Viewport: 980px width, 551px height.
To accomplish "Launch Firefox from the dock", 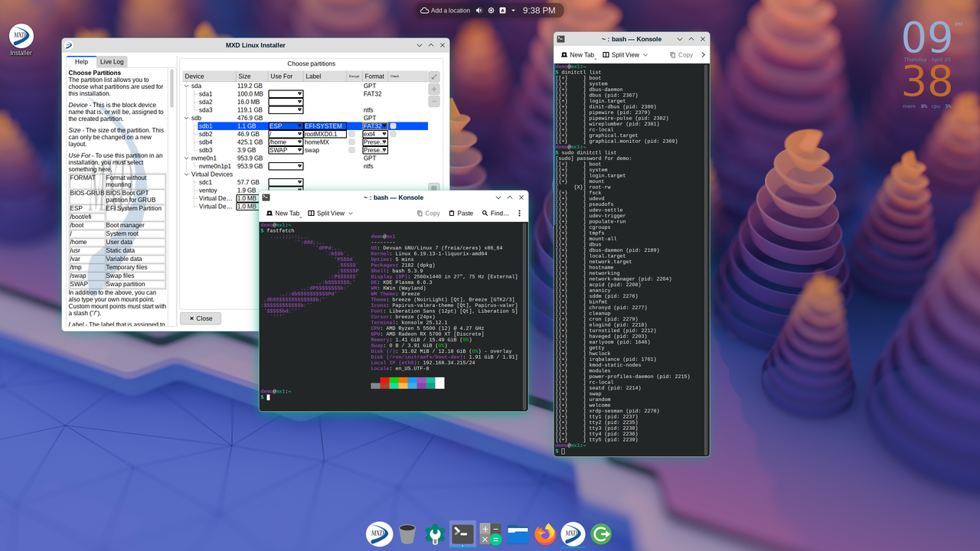I will [x=545, y=533].
